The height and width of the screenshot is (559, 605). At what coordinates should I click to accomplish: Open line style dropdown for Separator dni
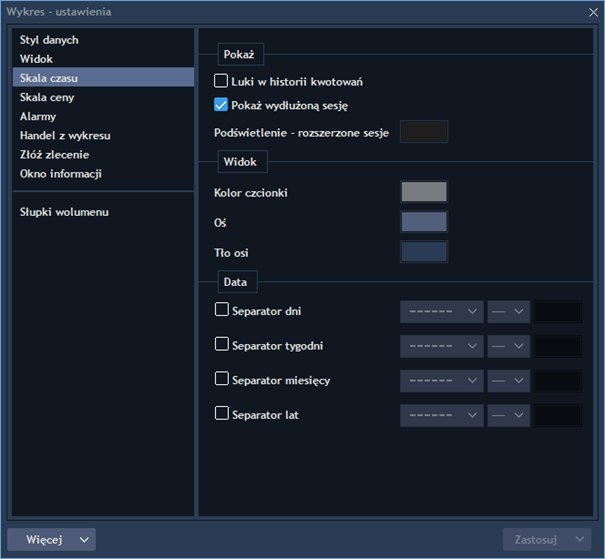click(442, 312)
